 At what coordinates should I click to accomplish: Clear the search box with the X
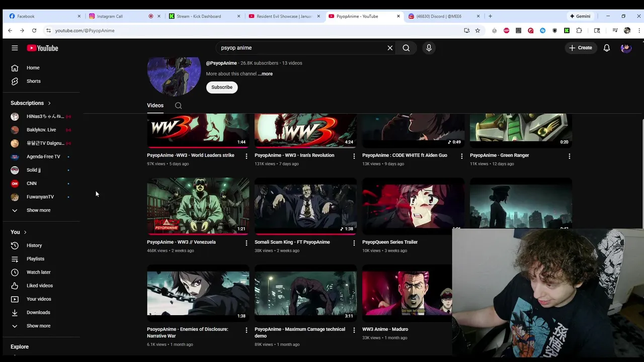point(390,48)
